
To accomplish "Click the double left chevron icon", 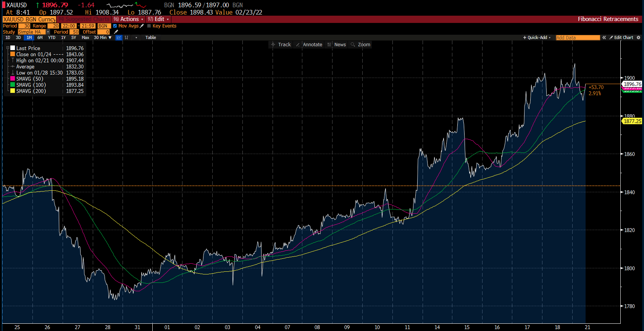I will click(604, 37).
